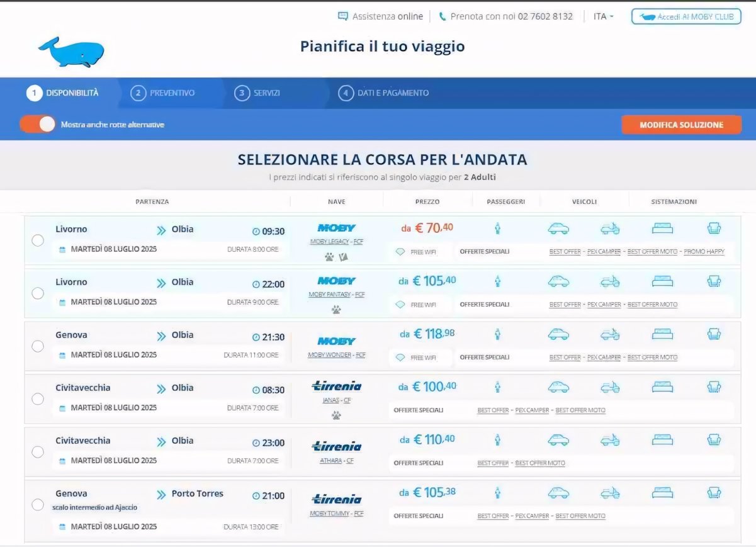Click armchair seat icon in Livorno 09:30 row
756x547 pixels.
714,228
